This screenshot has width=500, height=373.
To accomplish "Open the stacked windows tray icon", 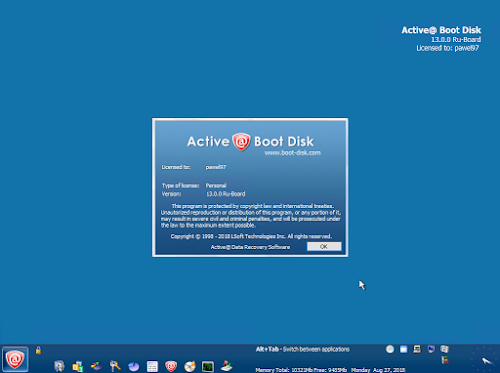I will pyautogui.click(x=444, y=349).
